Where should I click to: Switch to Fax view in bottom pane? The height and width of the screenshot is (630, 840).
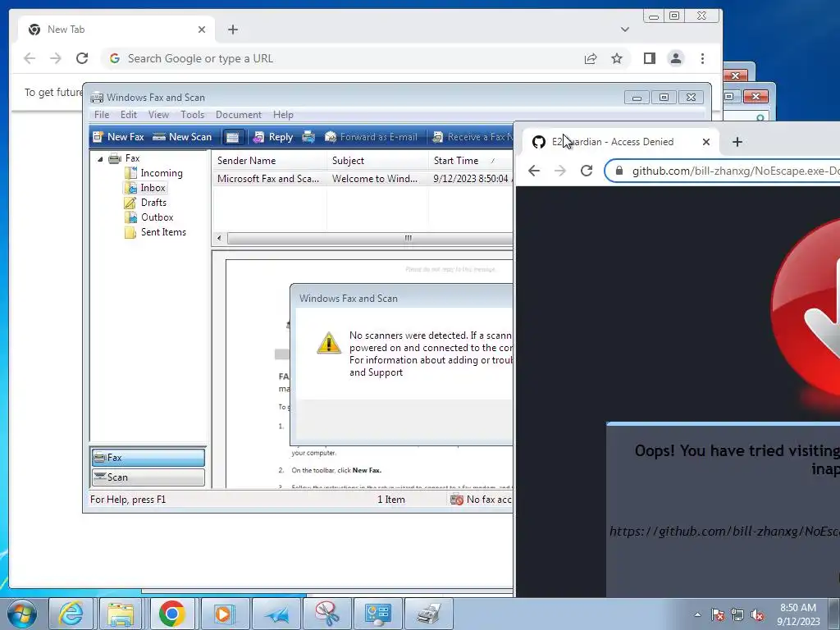point(148,458)
